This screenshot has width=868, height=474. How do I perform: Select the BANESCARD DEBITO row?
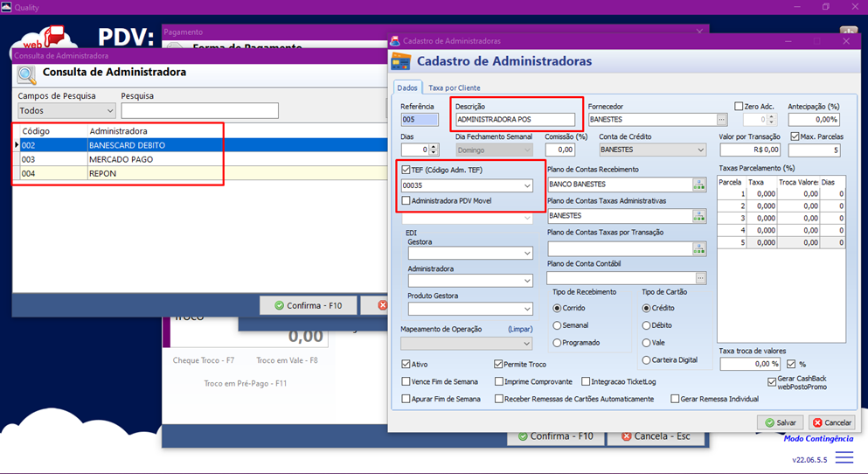click(200, 145)
